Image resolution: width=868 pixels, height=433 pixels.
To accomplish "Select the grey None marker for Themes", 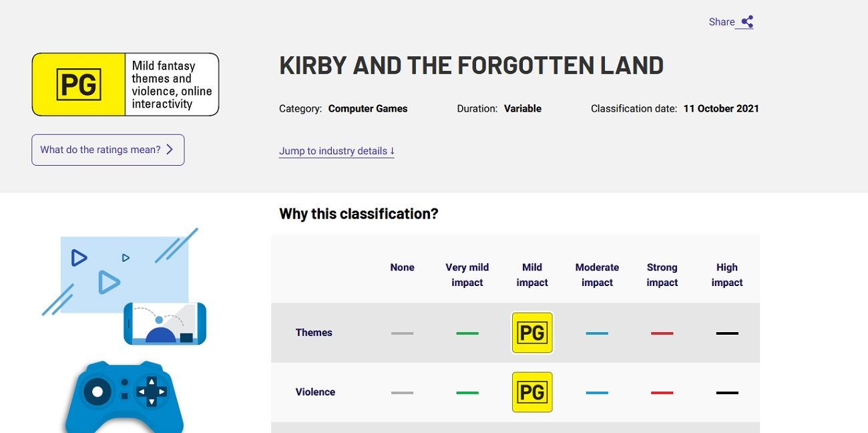I will coord(402,333).
